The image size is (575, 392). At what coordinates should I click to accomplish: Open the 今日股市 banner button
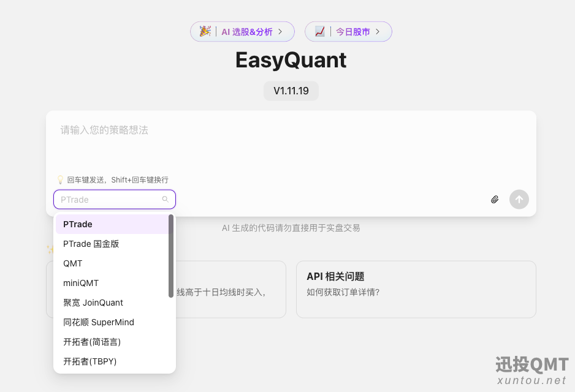click(x=352, y=32)
